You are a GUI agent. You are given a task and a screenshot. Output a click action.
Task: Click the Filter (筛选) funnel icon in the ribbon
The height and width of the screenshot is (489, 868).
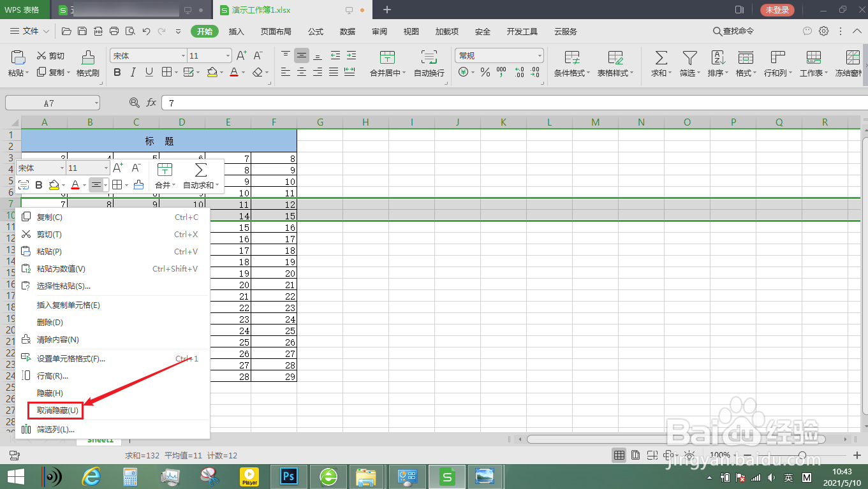point(689,57)
